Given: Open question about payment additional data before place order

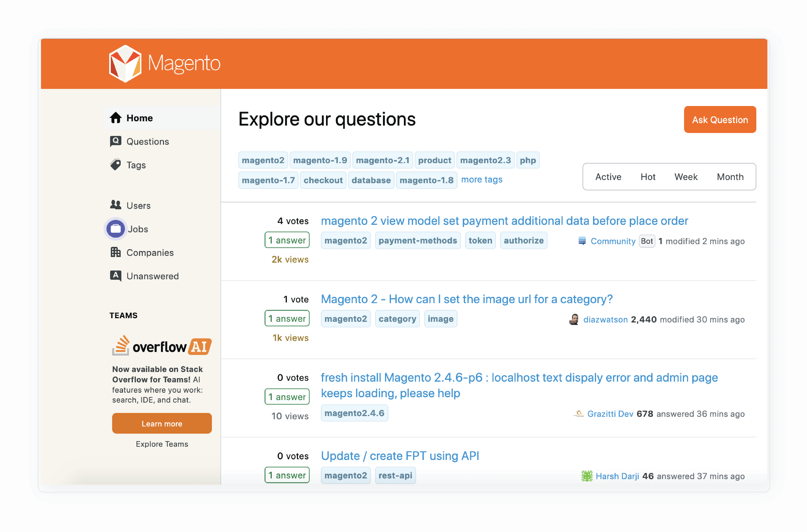Looking at the screenshot, I should click(504, 221).
